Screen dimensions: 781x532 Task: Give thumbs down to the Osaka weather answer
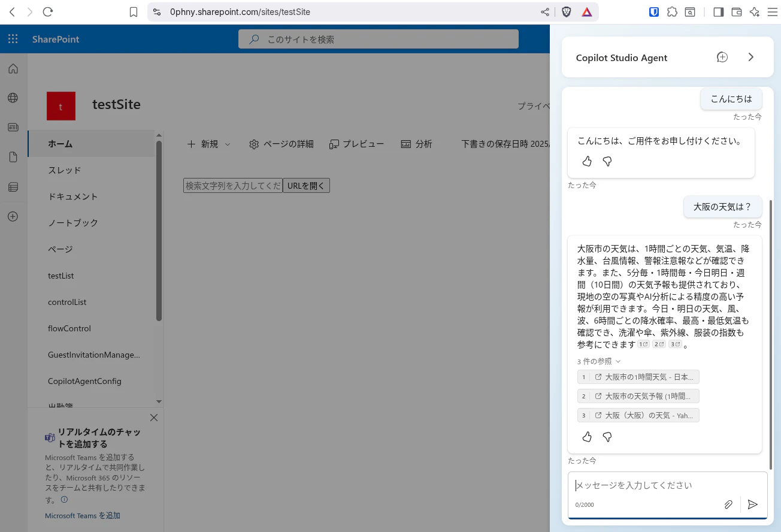pyautogui.click(x=607, y=437)
